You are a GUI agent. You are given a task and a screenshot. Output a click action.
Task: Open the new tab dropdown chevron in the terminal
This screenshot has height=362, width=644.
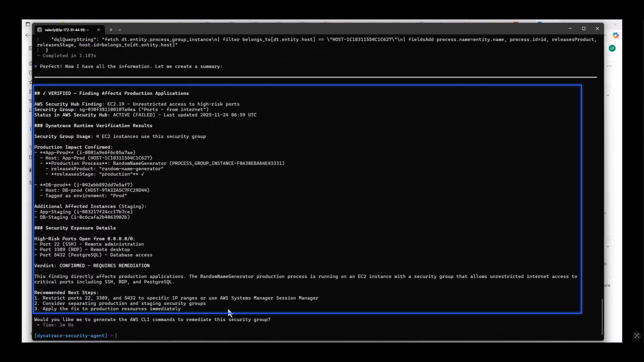click(x=120, y=30)
